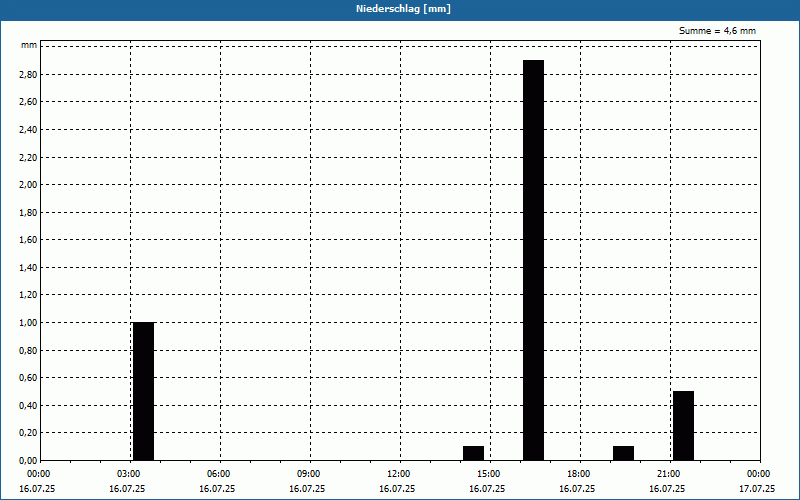
Task: Click the 0,60 y-axis value
Action: pyautogui.click(x=28, y=378)
